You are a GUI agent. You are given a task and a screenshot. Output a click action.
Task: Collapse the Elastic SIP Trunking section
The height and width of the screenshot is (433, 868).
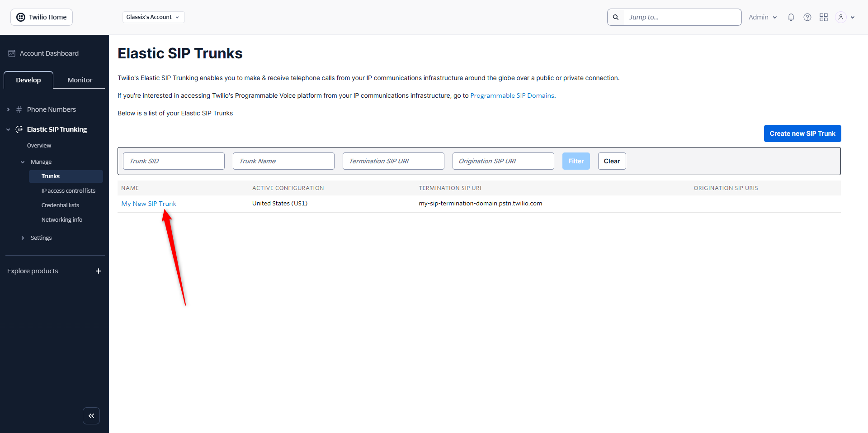click(x=8, y=129)
